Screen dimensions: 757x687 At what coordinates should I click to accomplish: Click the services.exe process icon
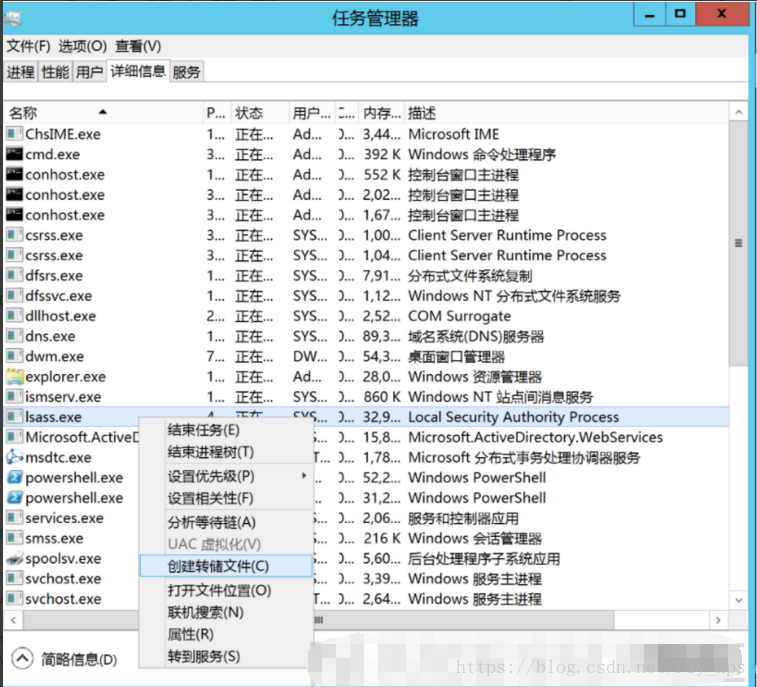click(14, 518)
